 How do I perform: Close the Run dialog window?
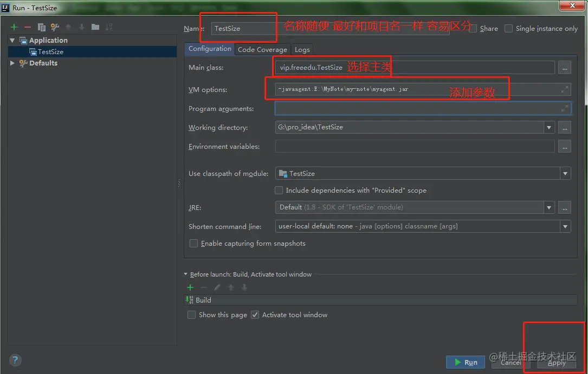pos(572,5)
